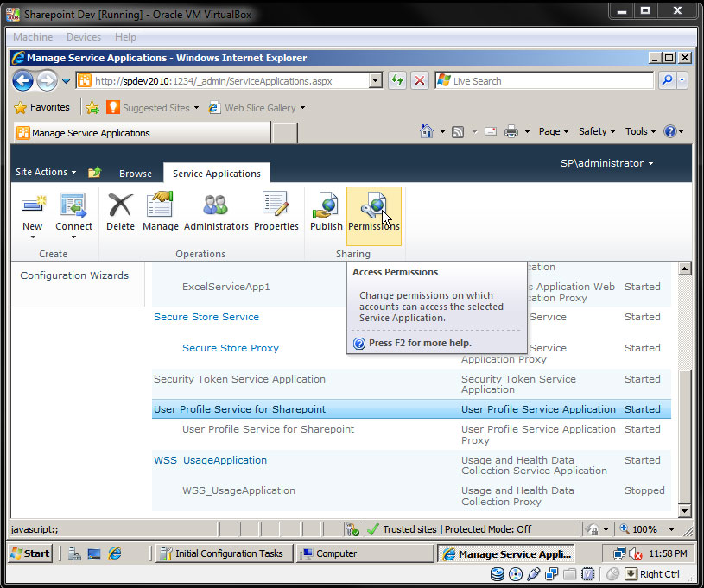Click the scroll up arrow of list

click(684, 269)
